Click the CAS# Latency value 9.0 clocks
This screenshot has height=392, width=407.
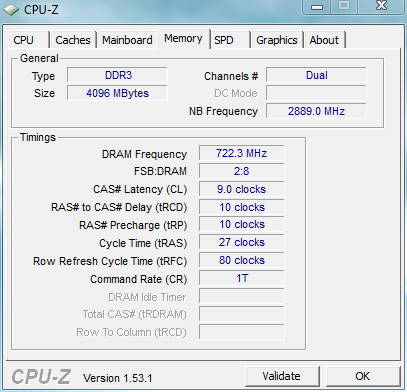[x=242, y=189]
